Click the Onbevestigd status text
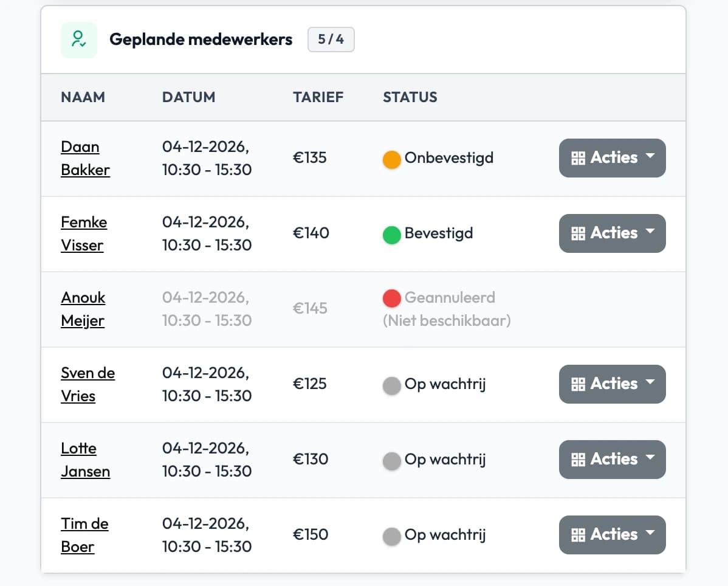The image size is (728, 586). click(449, 158)
